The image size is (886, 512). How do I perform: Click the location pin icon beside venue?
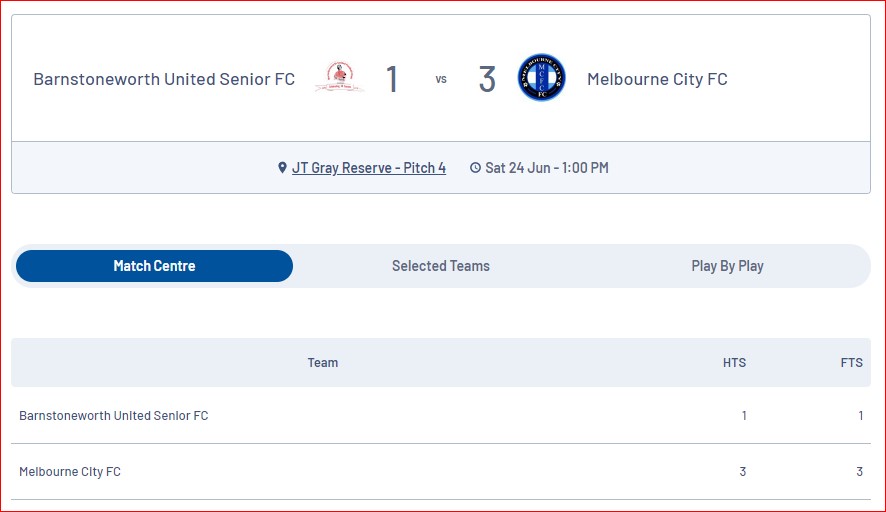click(x=283, y=168)
